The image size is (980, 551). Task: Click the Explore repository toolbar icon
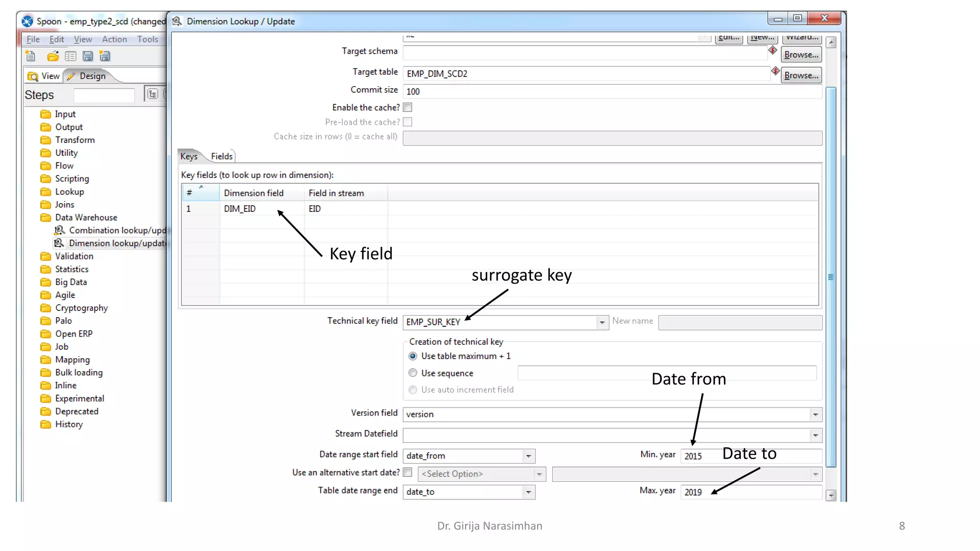click(70, 56)
